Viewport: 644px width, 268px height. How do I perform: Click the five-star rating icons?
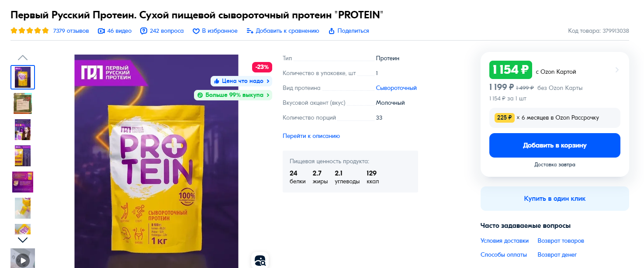pyautogui.click(x=30, y=31)
